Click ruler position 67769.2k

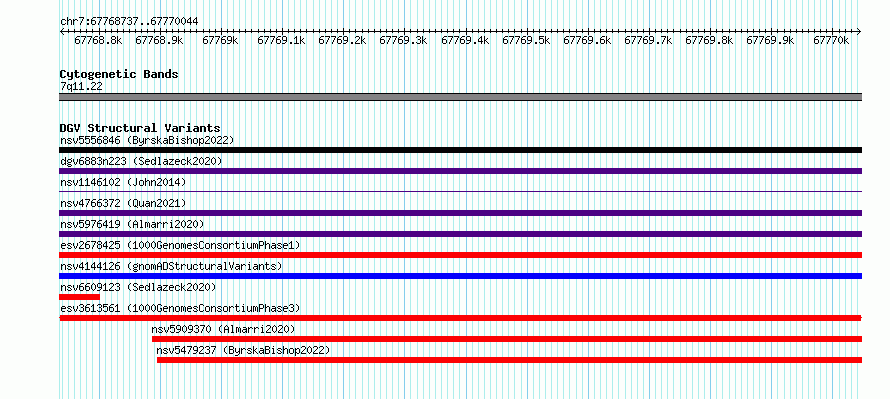tap(342, 40)
